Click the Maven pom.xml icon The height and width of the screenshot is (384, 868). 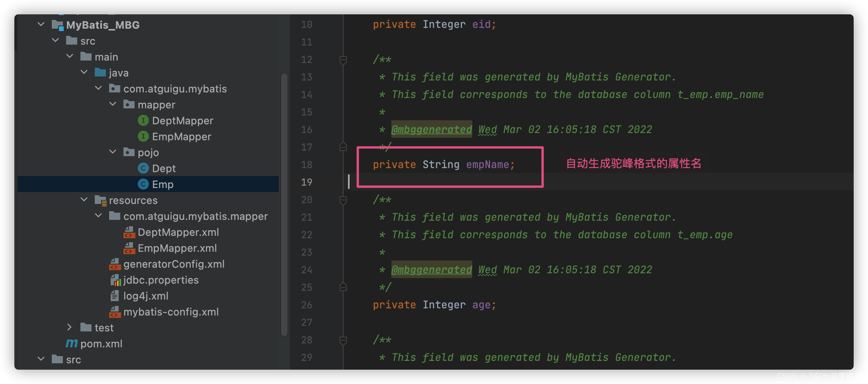[x=72, y=343]
